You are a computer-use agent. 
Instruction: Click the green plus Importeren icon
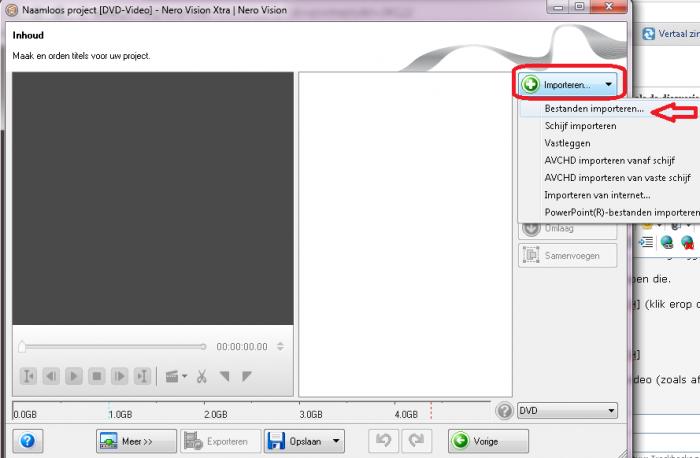531,84
